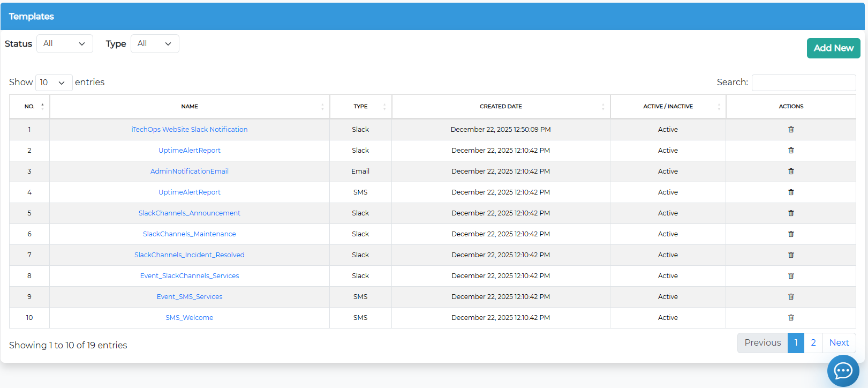This screenshot has height=388, width=868.
Task: Click Active status in SMS_Welcome row
Action: 668,318
